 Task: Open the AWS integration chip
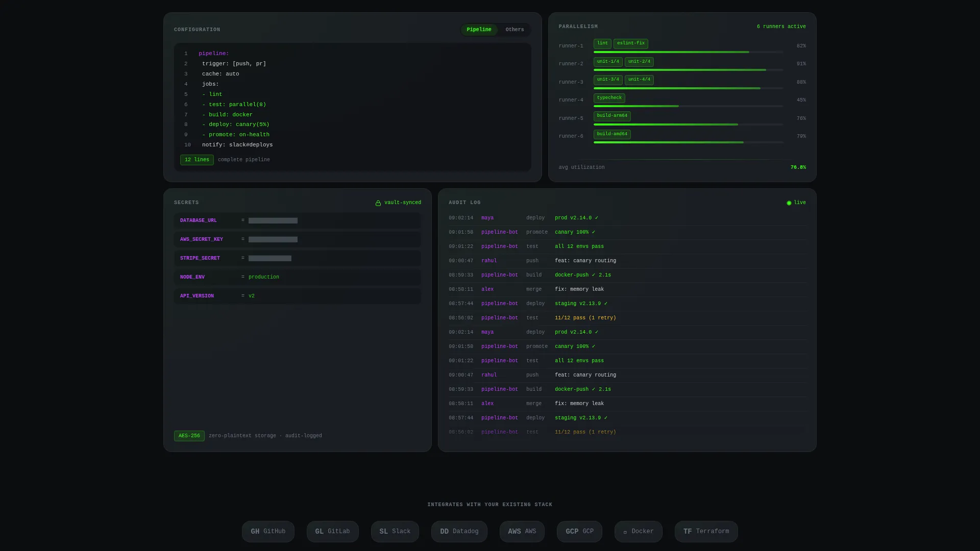522,532
